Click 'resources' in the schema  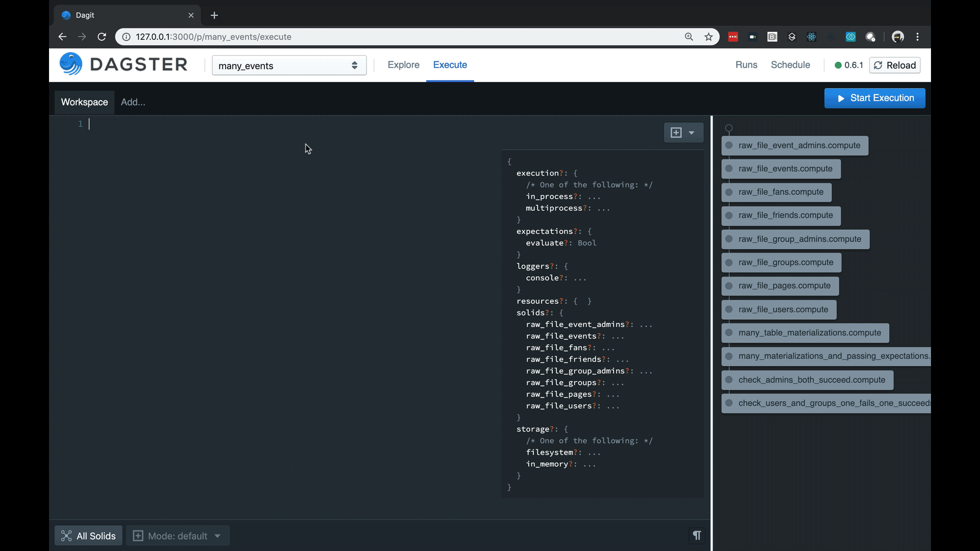pyautogui.click(x=537, y=301)
